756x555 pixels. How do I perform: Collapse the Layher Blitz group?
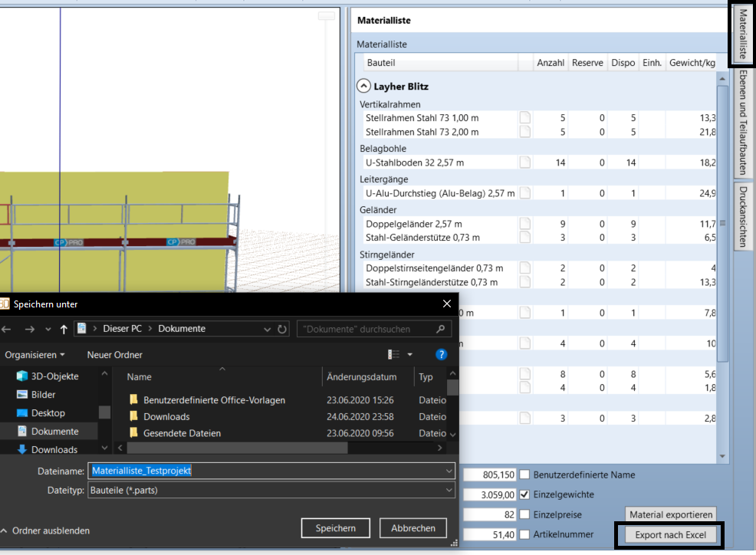(363, 87)
